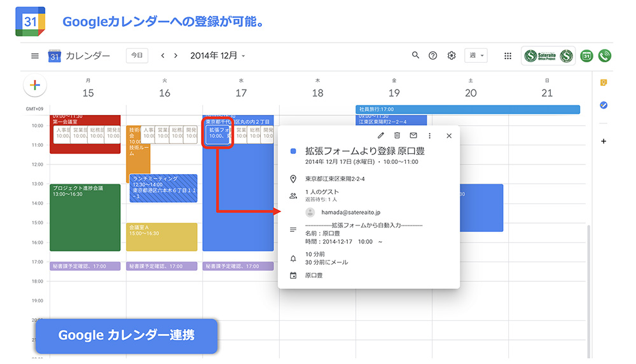Open the ランチミーティング 12:30 event

[163, 188]
